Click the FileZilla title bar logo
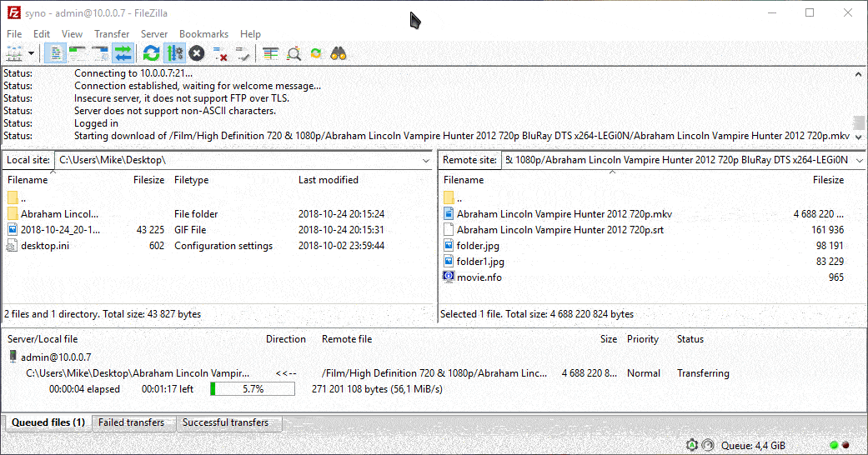Image resolution: width=868 pixels, height=455 pixels. point(13,12)
